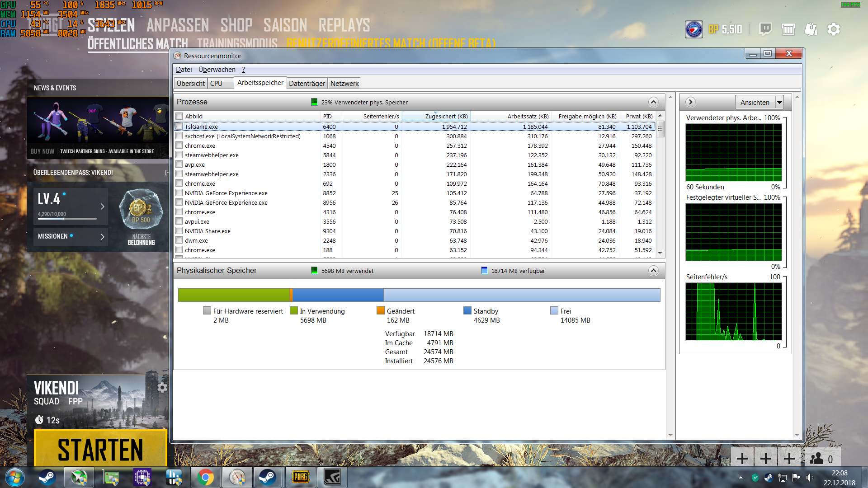This screenshot has width=868, height=488.
Task: Open the MISSIONEN button in the pass panel
Action: click(x=71, y=236)
